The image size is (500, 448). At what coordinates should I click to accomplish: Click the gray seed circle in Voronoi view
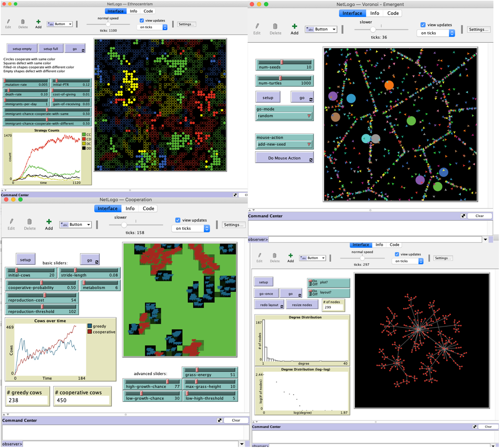point(376,139)
